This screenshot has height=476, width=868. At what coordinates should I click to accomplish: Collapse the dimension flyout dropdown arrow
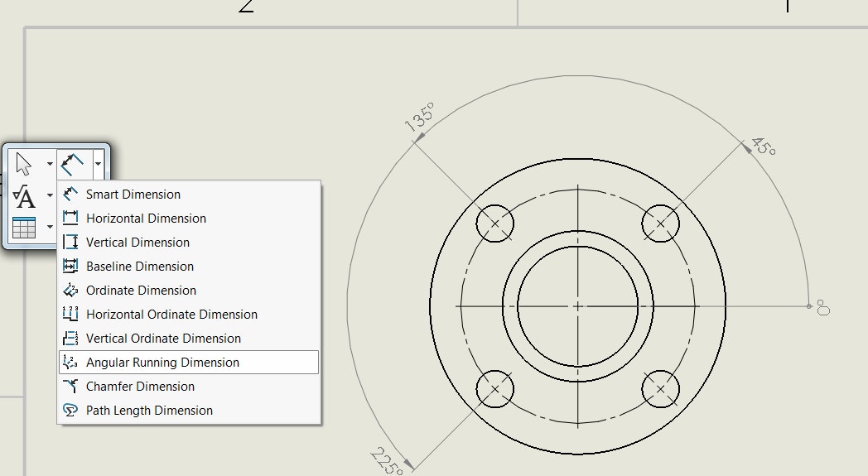coord(99,164)
